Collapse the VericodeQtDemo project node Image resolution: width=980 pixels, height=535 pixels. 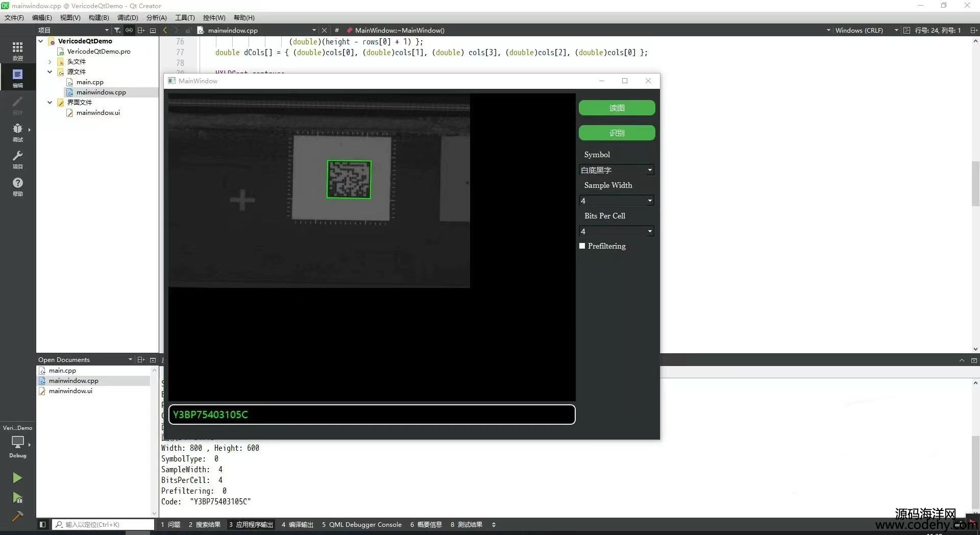[x=41, y=41]
